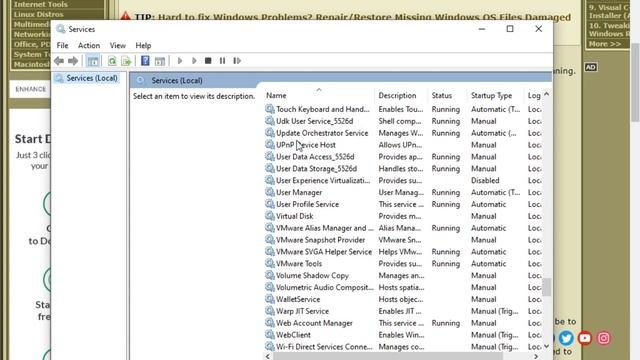Click the Stop Service square icon
The height and width of the screenshot is (360, 640).
pyautogui.click(x=208, y=61)
